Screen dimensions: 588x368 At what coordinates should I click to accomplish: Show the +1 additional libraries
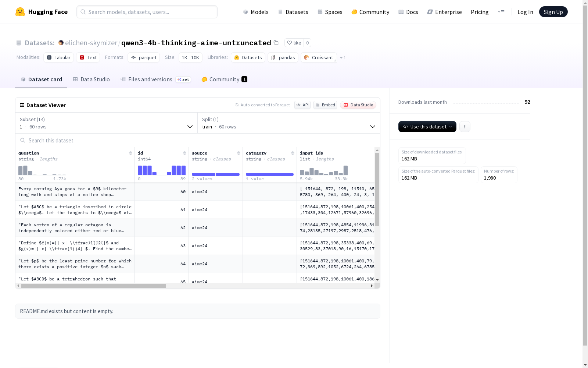(343, 57)
